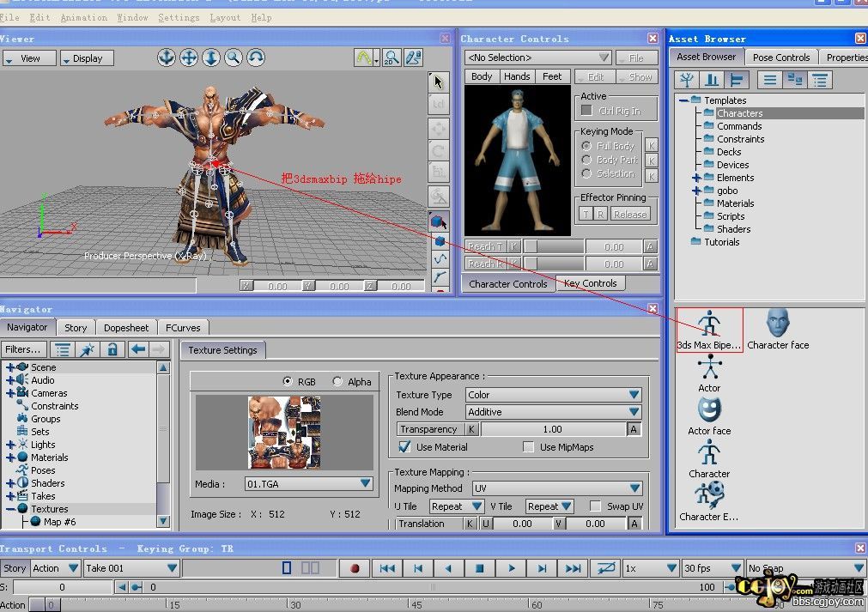Click the Display button in Viewer
The width and height of the screenshot is (868, 612).
(87, 58)
